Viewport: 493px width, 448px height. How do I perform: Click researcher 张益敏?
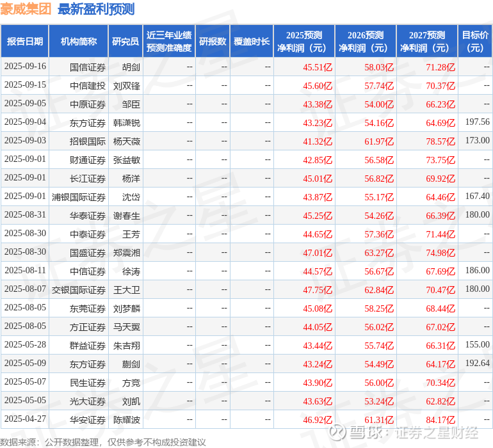pyautogui.click(x=126, y=160)
